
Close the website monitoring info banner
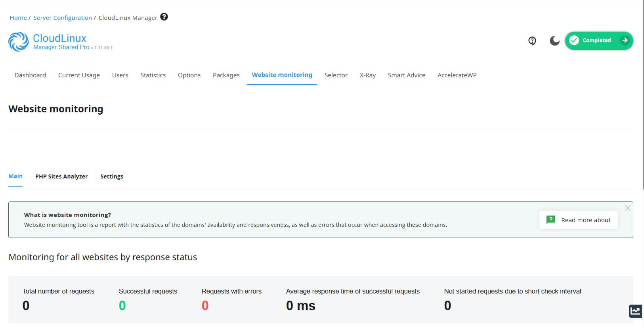coord(627,208)
